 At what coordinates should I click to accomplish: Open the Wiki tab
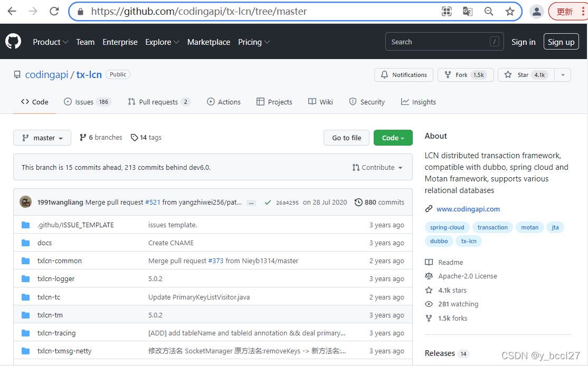pos(320,102)
